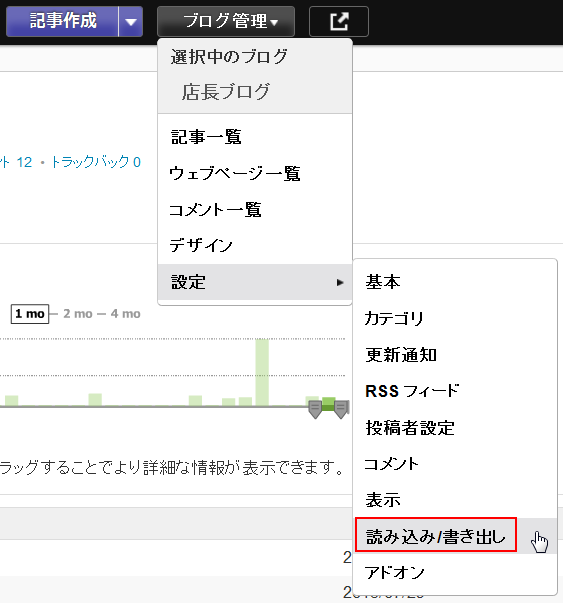
Task: Switch chart range to 2 mo
Action: 78,314
